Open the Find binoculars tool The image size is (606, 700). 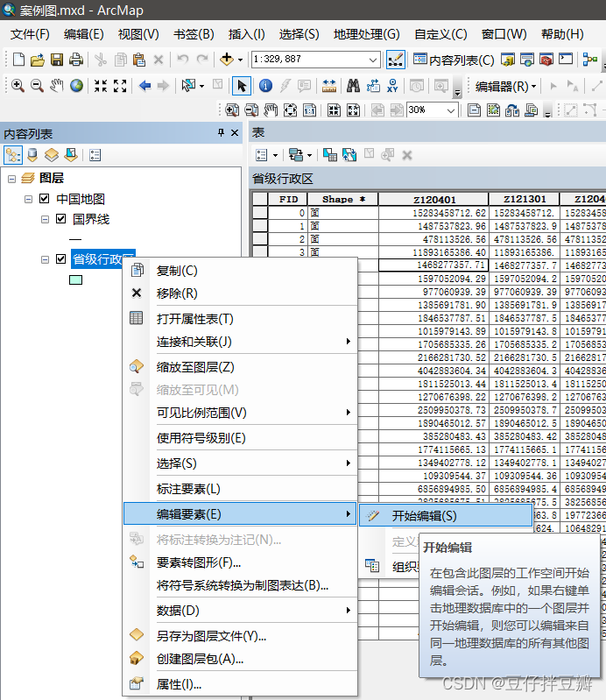[x=353, y=85]
